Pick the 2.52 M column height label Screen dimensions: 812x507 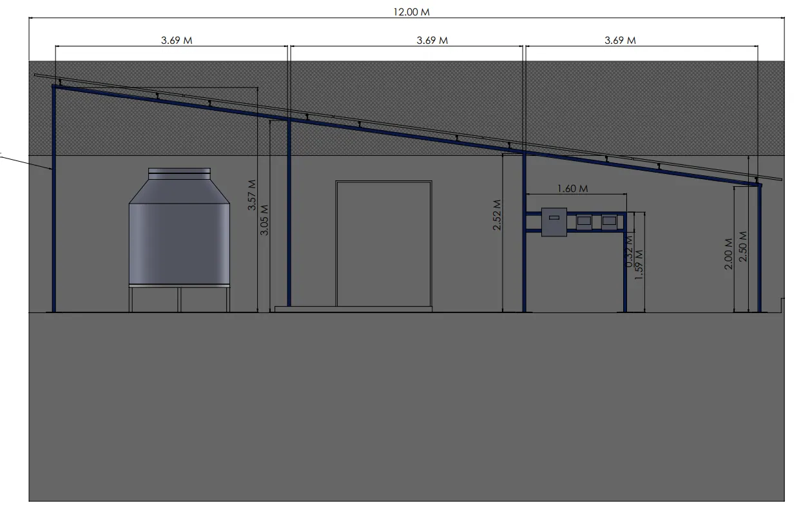point(497,215)
